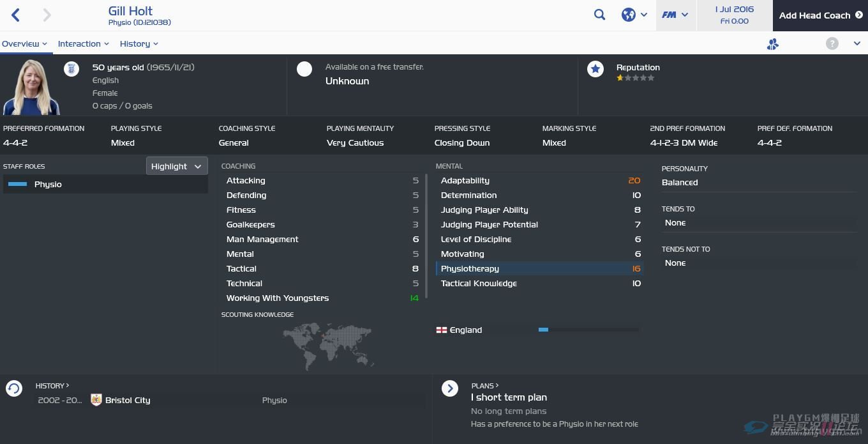Click the help question mark icon

pyautogui.click(x=832, y=43)
